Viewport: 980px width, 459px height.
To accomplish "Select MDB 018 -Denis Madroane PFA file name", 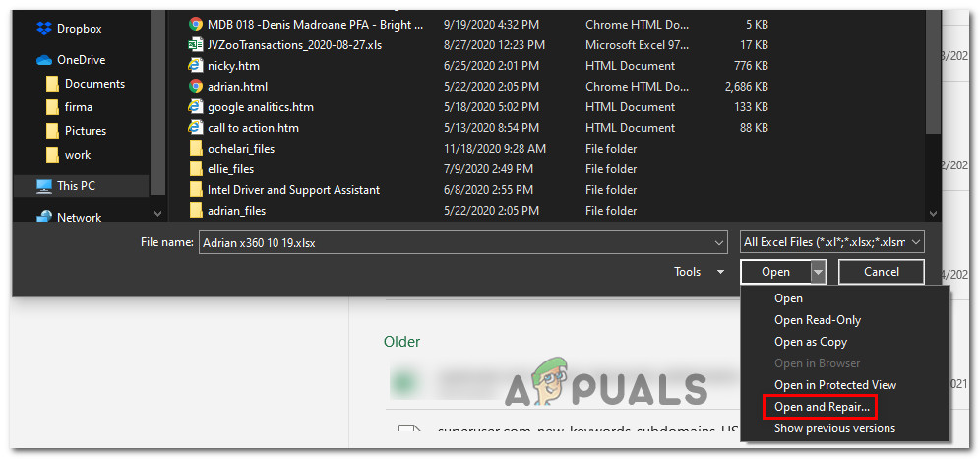I will (316, 25).
